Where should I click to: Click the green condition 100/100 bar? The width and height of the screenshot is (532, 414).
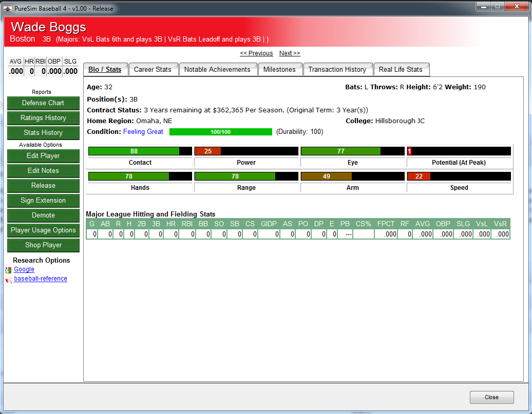tap(220, 132)
